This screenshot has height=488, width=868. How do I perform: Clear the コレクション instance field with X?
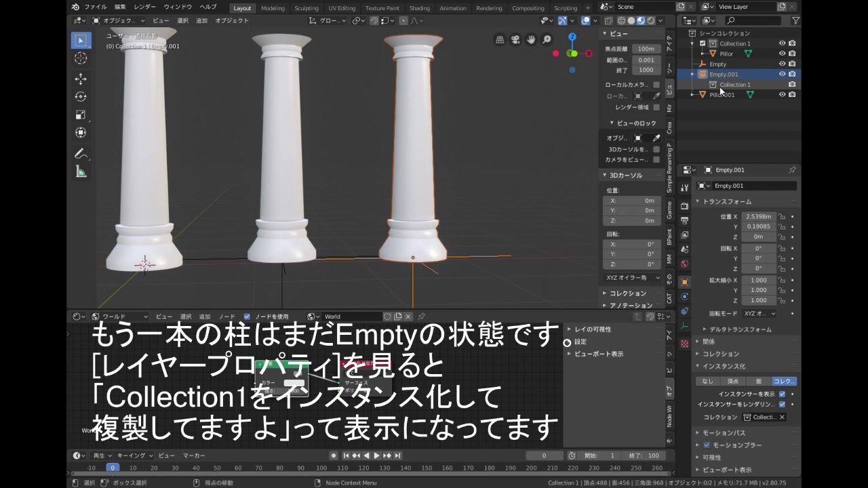click(x=782, y=418)
